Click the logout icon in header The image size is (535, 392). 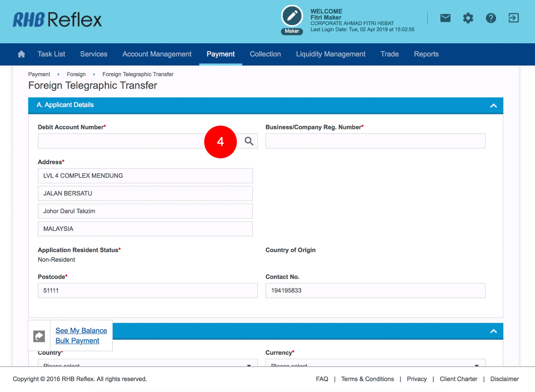(x=513, y=18)
